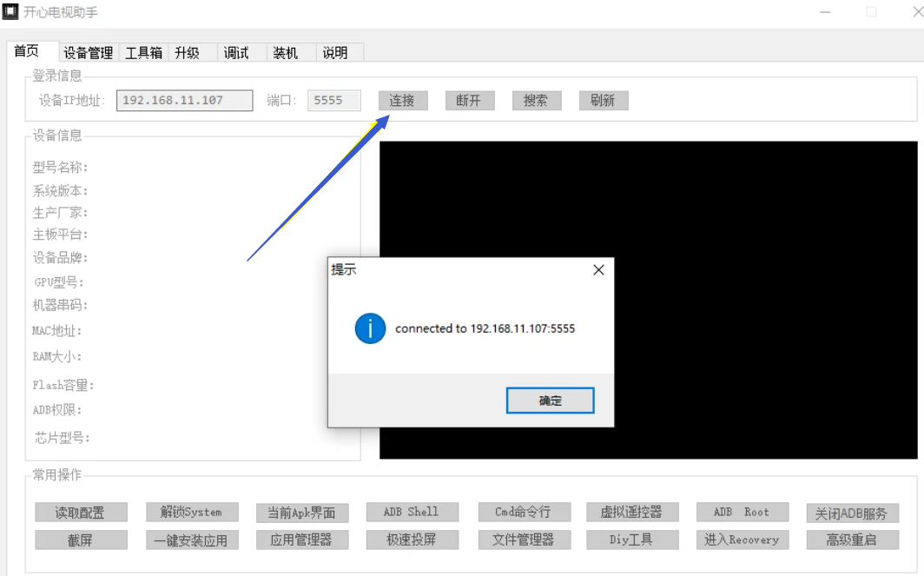
Task: Click 关闭ADB服务 button
Action: point(853,513)
